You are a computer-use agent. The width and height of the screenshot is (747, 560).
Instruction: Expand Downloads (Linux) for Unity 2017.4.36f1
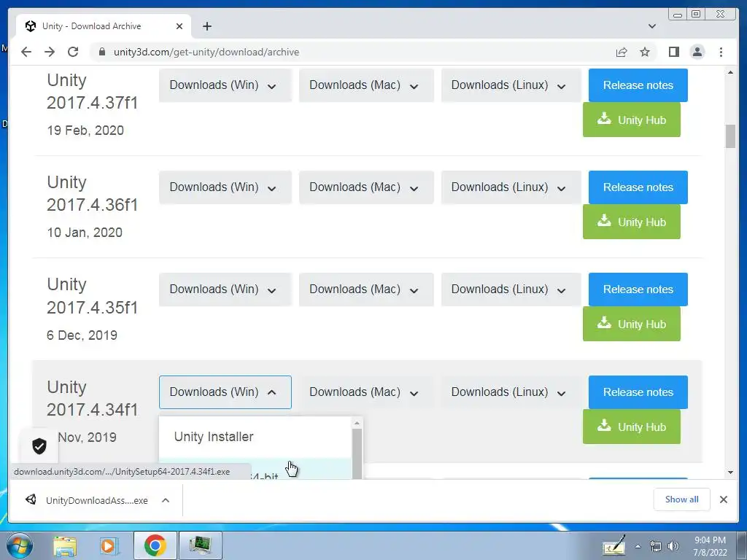(x=511, y=187)
